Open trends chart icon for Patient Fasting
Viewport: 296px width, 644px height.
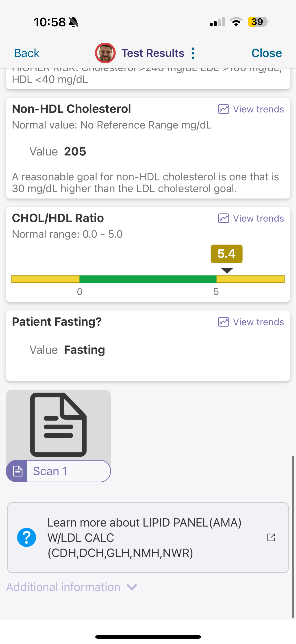(x=223, y=322)
